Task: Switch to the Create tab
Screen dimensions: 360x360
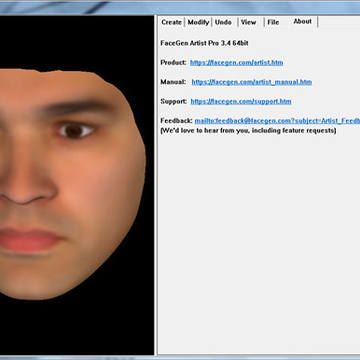Action: [171, 22]
